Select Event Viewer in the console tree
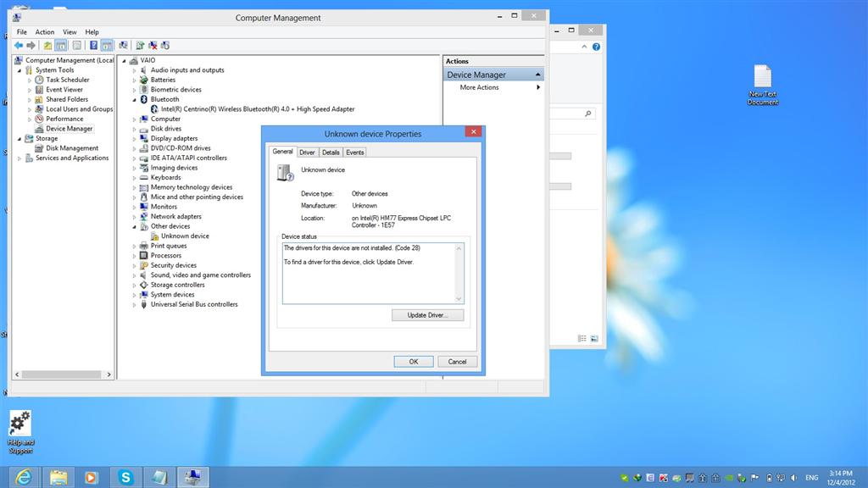The height and width of the screenshot is (488, 868). 64,90
